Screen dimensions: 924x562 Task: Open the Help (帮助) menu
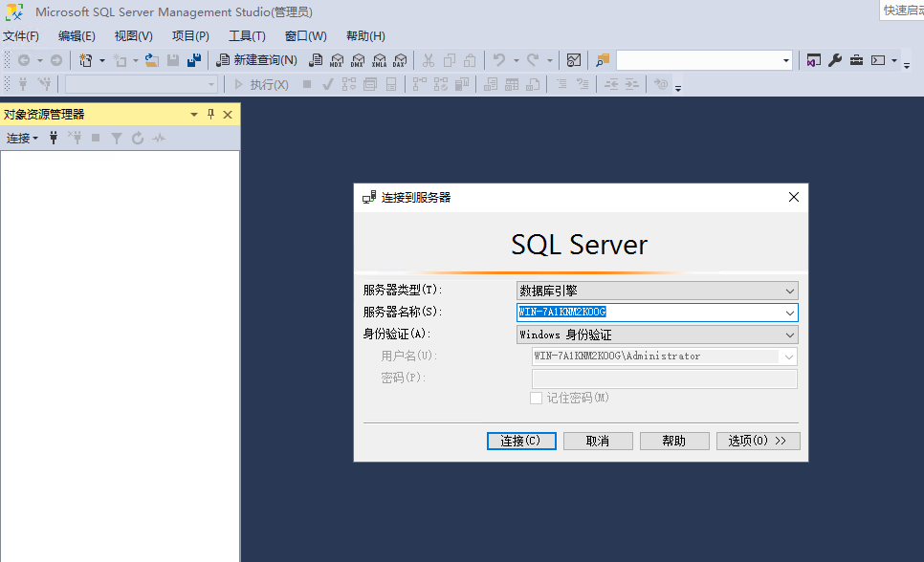[x=365, y=36]
